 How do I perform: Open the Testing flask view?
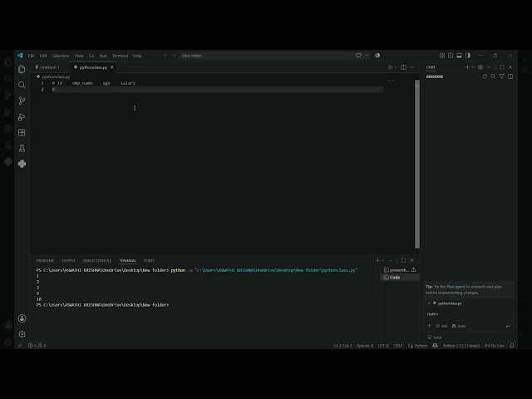pos(22,148)
